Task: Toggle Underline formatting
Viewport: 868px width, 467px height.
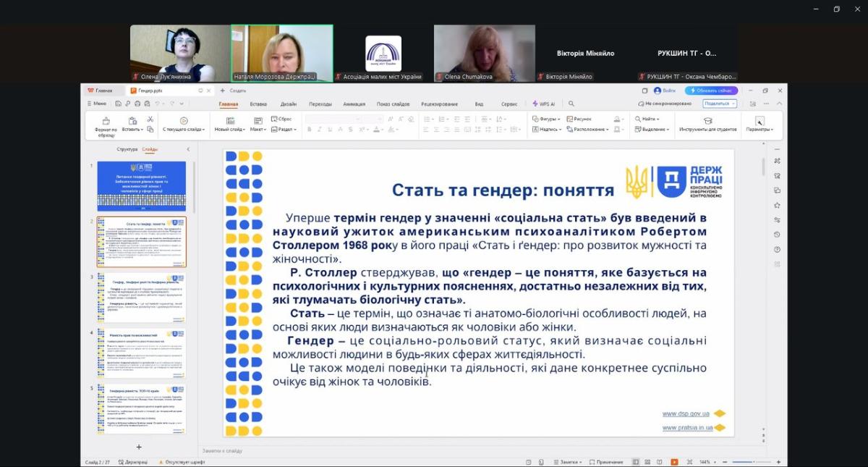Action: click(329, 130)
